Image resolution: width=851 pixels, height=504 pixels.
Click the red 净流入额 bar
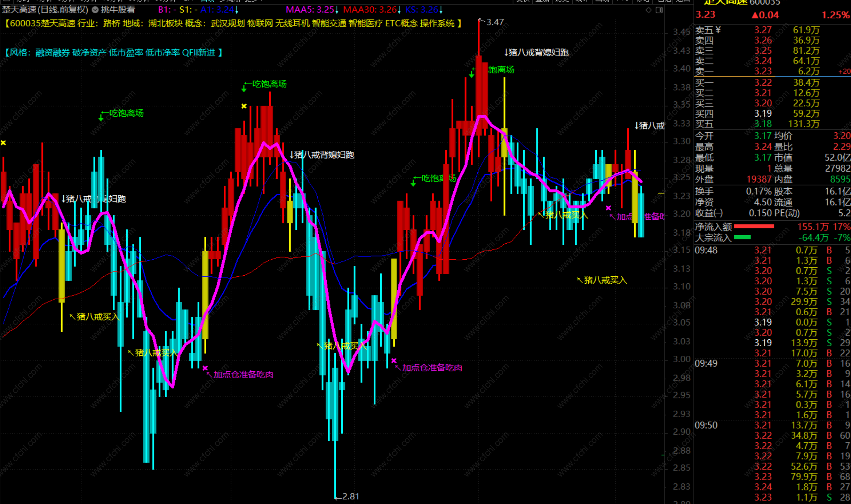[754, 226]
